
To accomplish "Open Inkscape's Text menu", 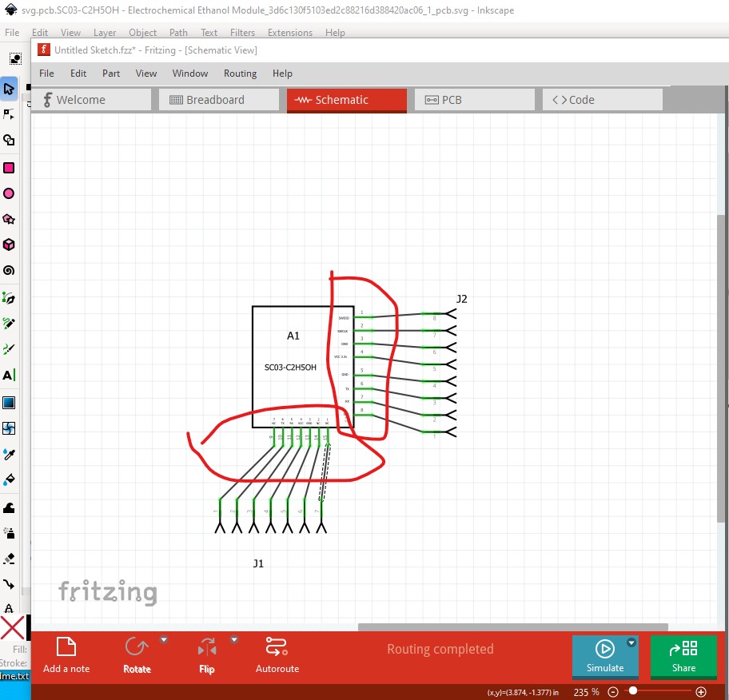I will tap(209, 33).
